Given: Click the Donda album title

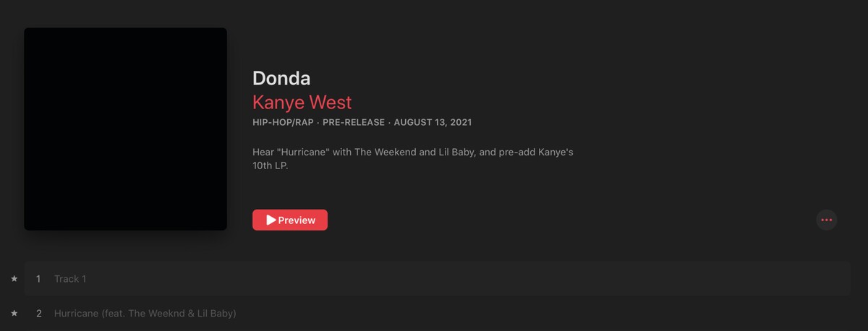Looking at the screenshot, I should 281,78.
